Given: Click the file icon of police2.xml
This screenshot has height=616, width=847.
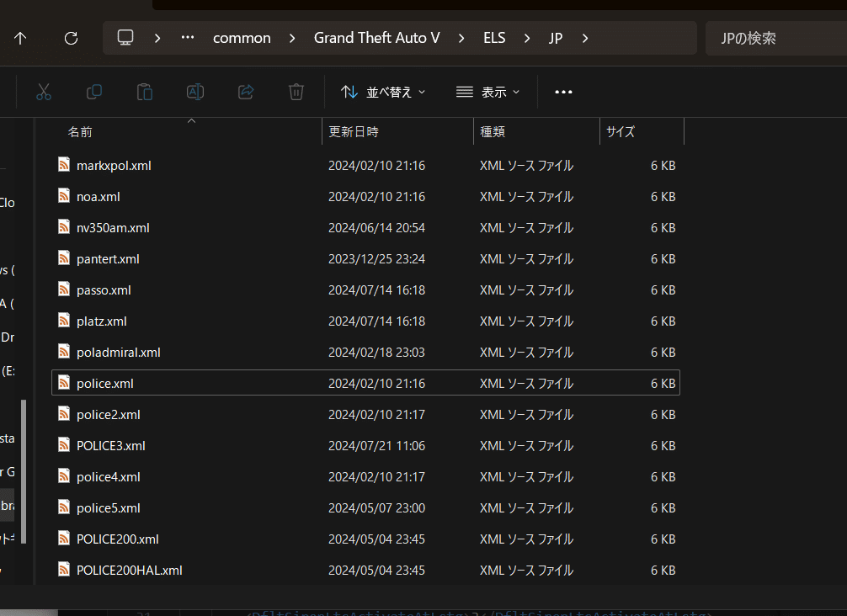Looking at the screenshot, I should (x=64, y=414).
